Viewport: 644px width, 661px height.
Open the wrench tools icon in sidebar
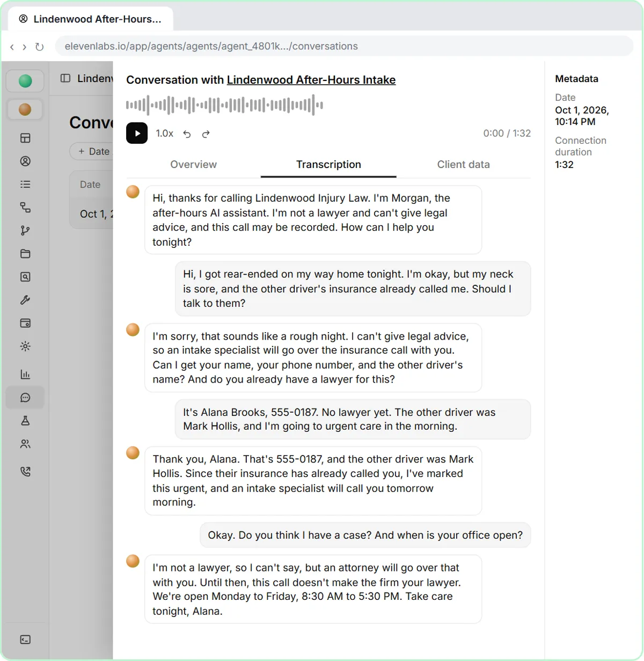point(25,300)
